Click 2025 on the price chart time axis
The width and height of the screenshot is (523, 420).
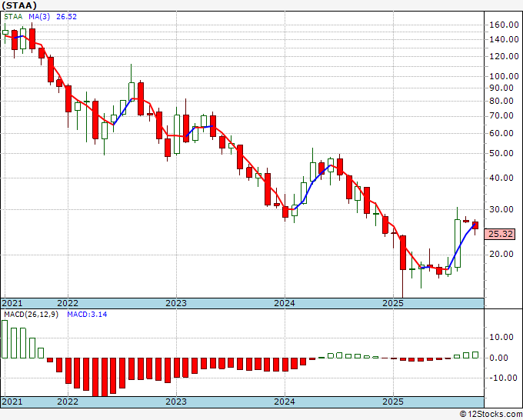393,303
